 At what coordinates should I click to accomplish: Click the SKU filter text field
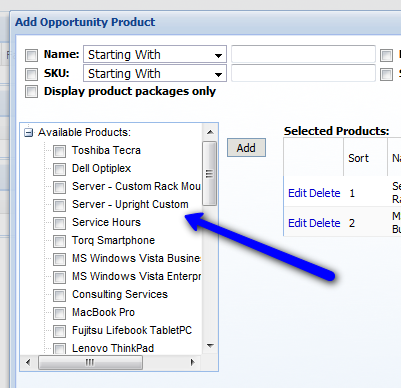point(303,73)
